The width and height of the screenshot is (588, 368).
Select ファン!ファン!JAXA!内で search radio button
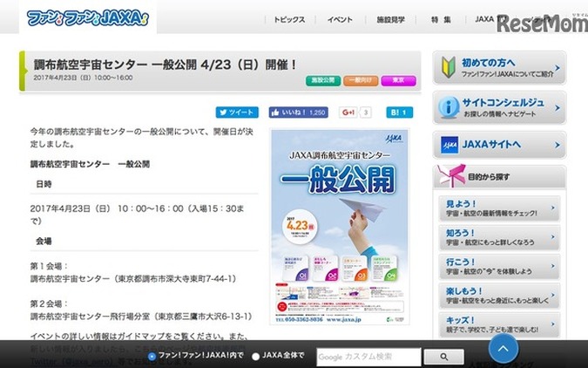click(x=152, y=357)
